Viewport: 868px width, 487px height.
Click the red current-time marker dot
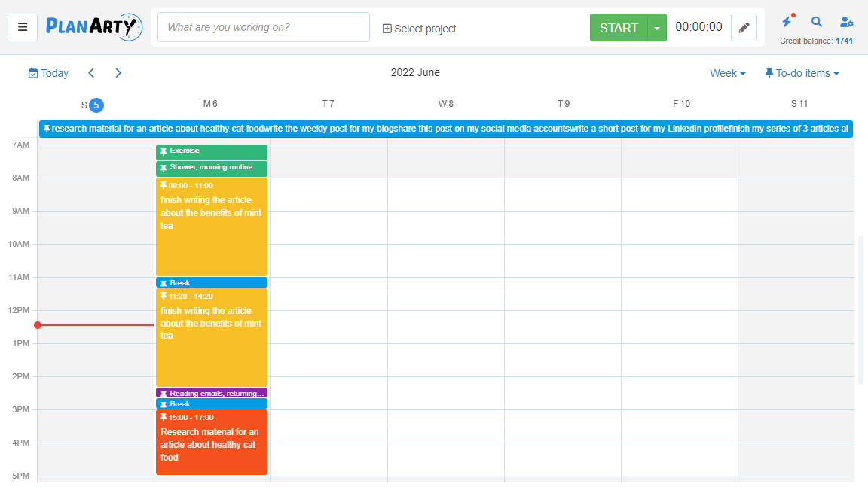tap(38, 325)
